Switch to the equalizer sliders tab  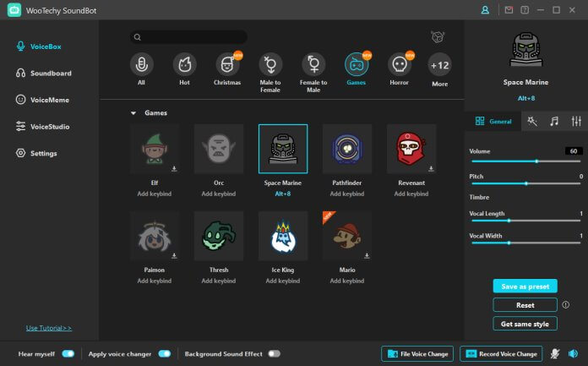coord(576,121)
